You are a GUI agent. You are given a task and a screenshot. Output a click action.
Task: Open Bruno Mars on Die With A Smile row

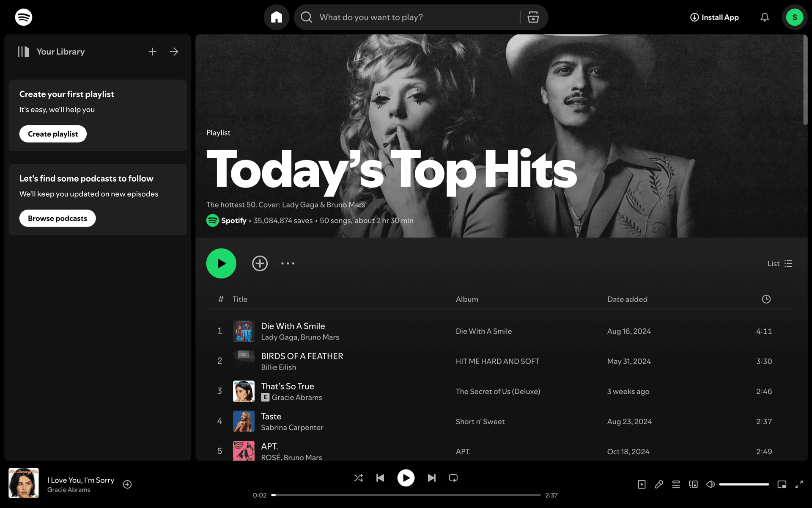pos(320,337)
